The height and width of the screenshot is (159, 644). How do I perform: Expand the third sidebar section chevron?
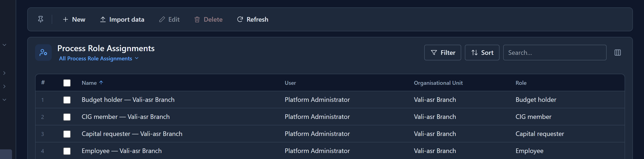pyautogui.click(x=4, y=86)
